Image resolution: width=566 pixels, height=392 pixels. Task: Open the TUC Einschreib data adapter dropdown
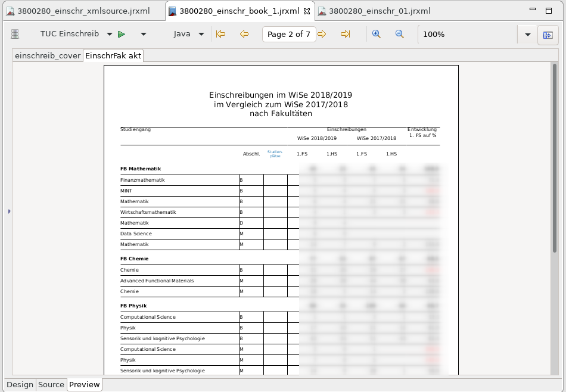click(110, 35)
